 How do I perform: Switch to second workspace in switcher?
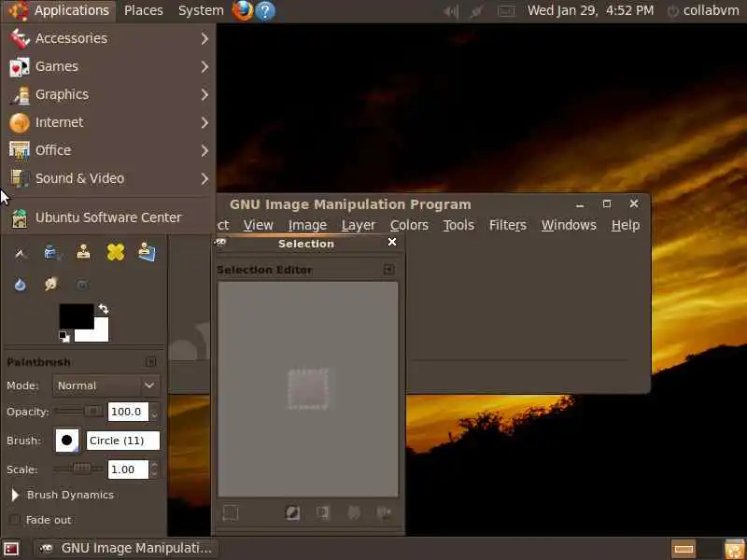(x=708, y=549)
